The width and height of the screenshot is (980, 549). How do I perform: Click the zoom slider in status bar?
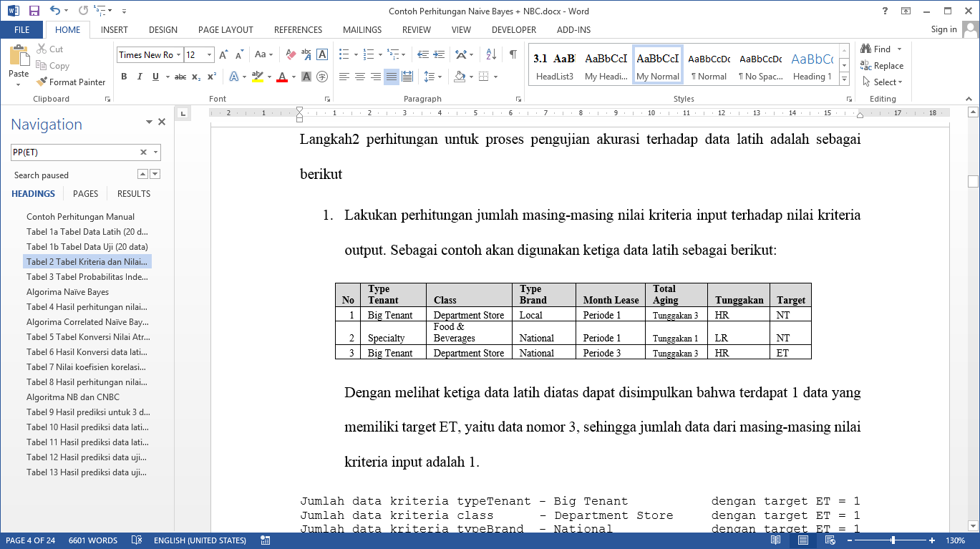tap(893, 540)
